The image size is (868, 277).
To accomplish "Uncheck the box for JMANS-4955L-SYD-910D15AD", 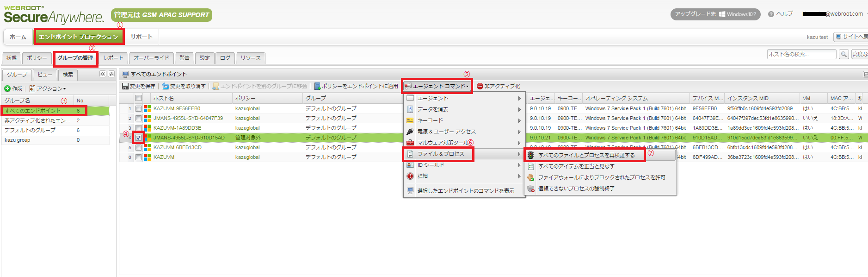I will tap(138, 138).
